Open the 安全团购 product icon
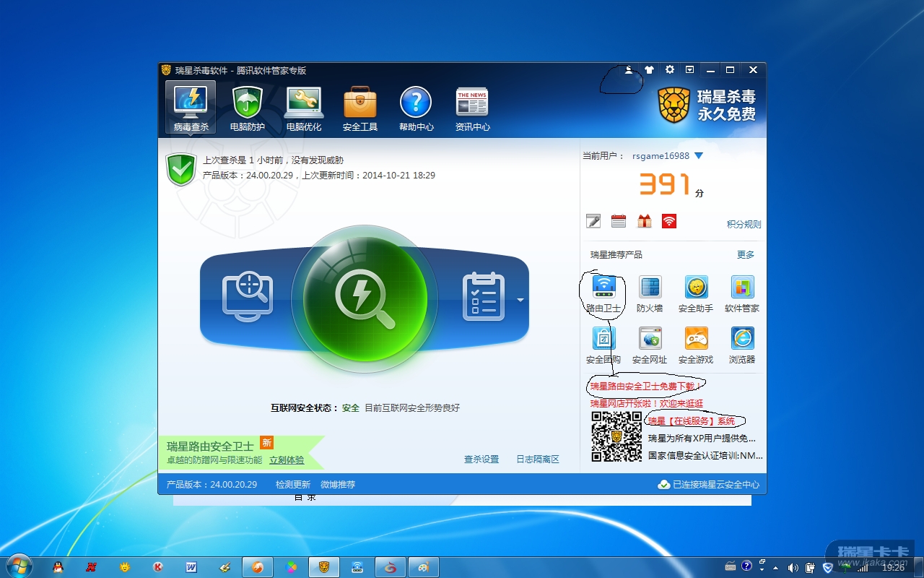Screen dimensions: 924x578 (603, 345)
